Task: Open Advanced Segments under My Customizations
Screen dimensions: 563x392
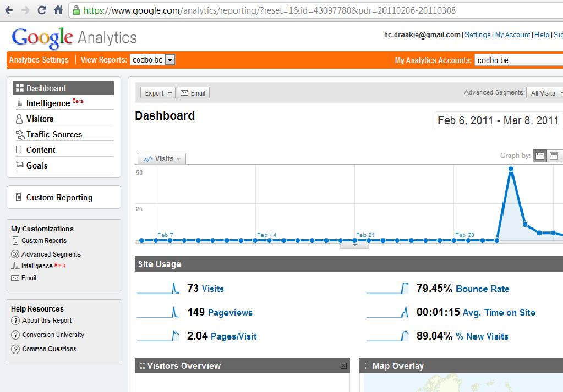Action: 51,255
